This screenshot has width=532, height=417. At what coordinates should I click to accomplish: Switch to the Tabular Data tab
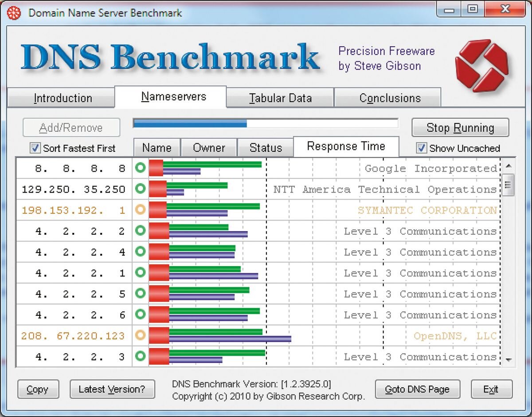tap(280, 98)
